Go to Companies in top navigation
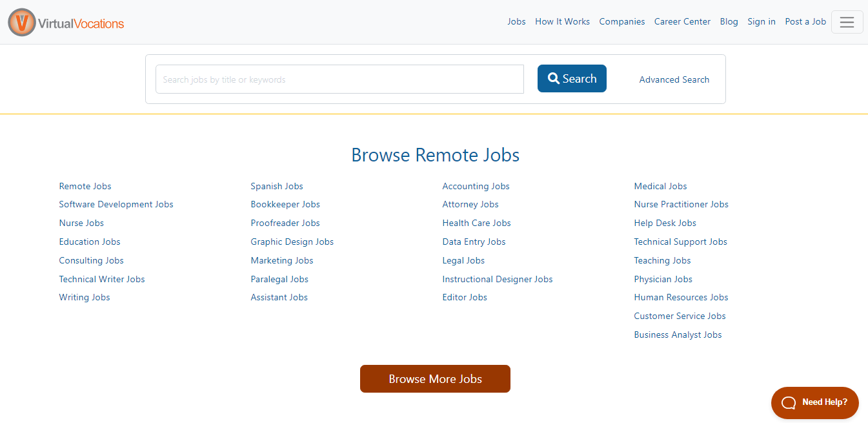The width and height of the screenshot is (868, 423). pyautogui.click(x=621, y=21)
